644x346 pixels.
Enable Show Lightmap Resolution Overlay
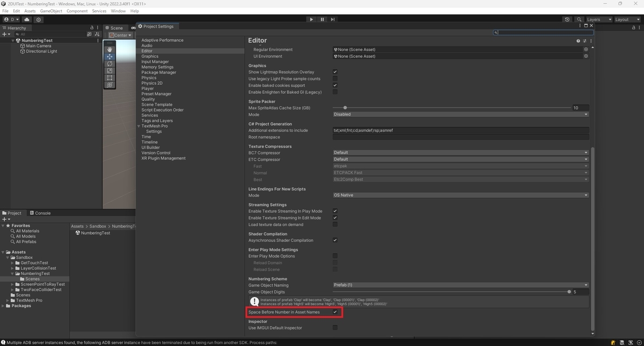click(335, 72)
